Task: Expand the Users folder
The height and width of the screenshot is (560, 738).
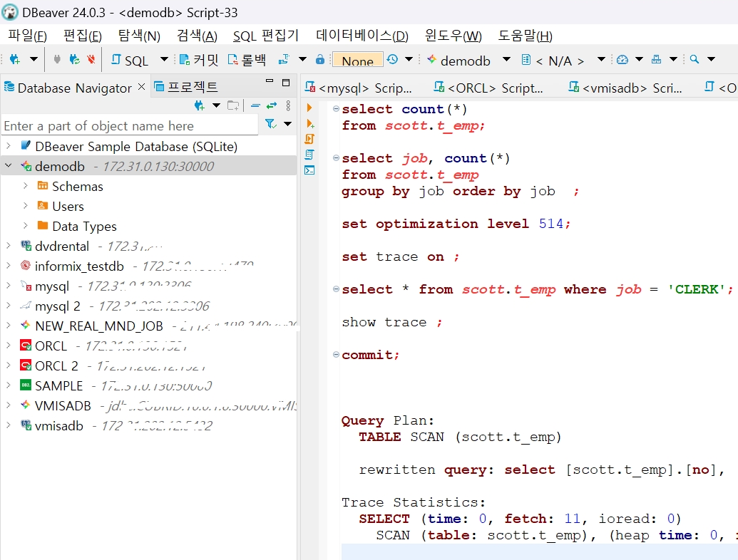Action: click(26, 205)
